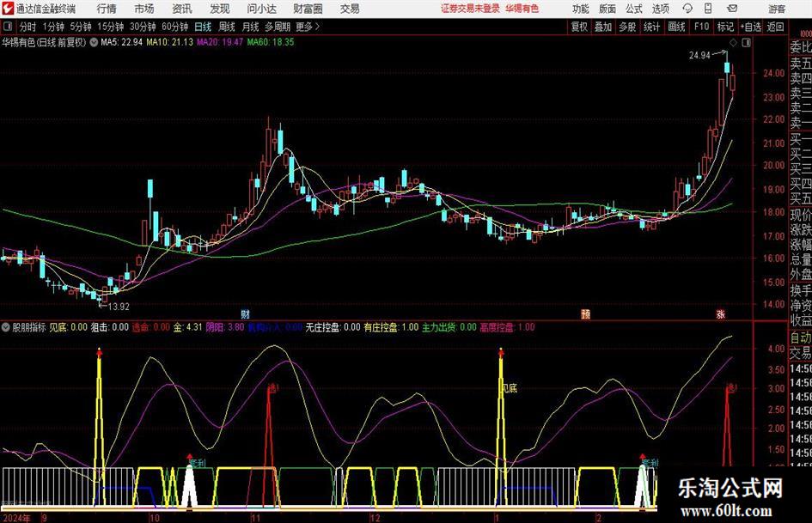Click the 阴阳 indicator value label
812x523 pixels.
point(225,327)
